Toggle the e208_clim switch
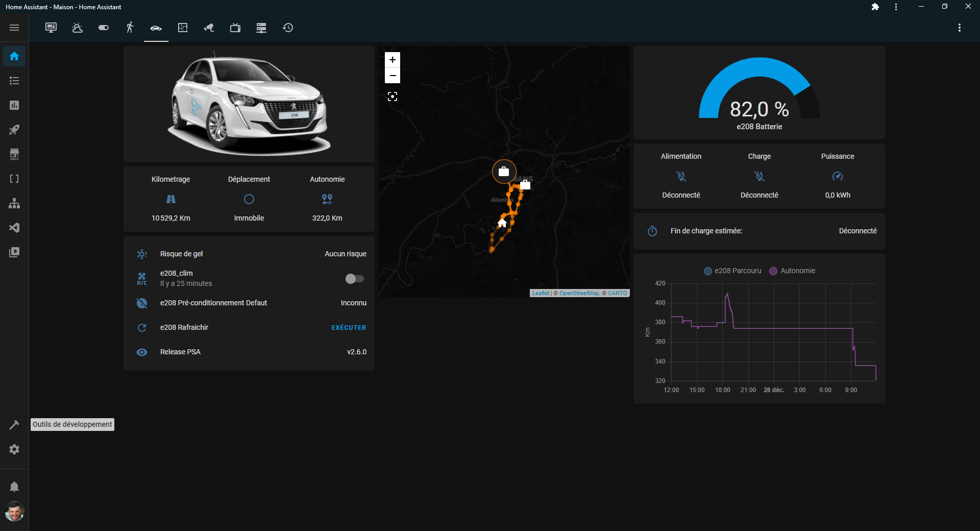Image resolution: width=980 pixels, height=531 pixels. pyautogui.click(x=354, y=279)
